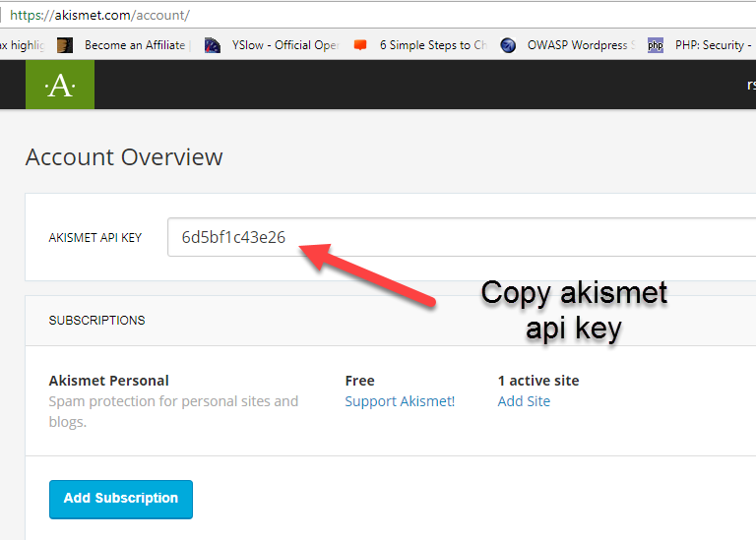Click the green Akismet logo
The width and height of the screenshot is (756, 540).
(60, 85)
